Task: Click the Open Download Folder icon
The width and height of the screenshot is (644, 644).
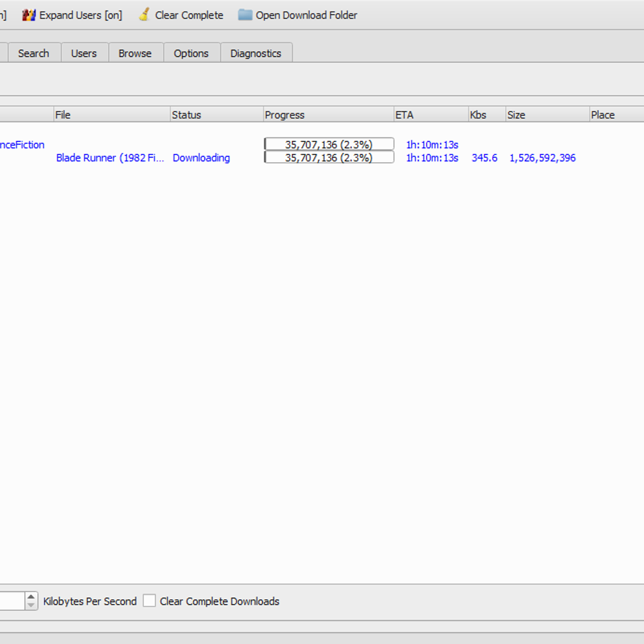Action: pyautogui.click(x=245, y=15)
